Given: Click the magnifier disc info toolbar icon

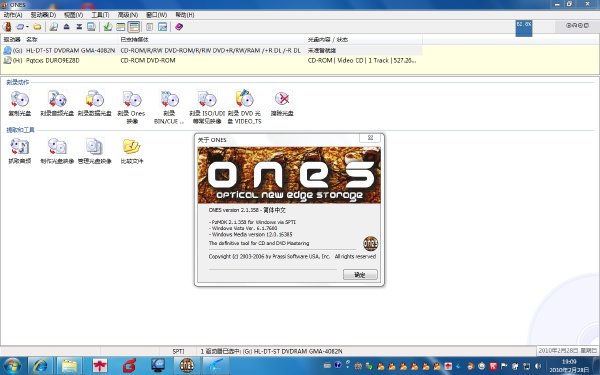Looking at the screenshot, I should pyautogui.click(x=54, y=27).
